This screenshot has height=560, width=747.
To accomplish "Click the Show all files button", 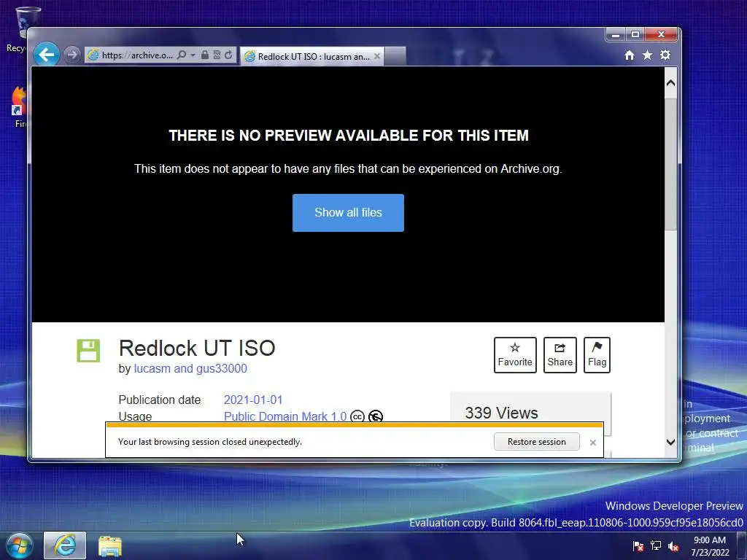I will tap(348, 213).
